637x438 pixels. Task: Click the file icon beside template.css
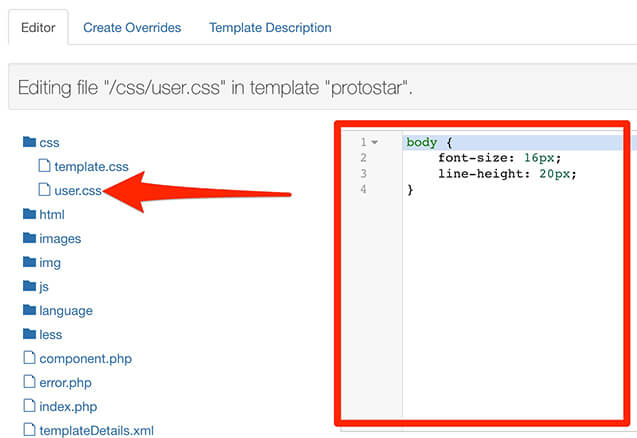click(44, 167)
